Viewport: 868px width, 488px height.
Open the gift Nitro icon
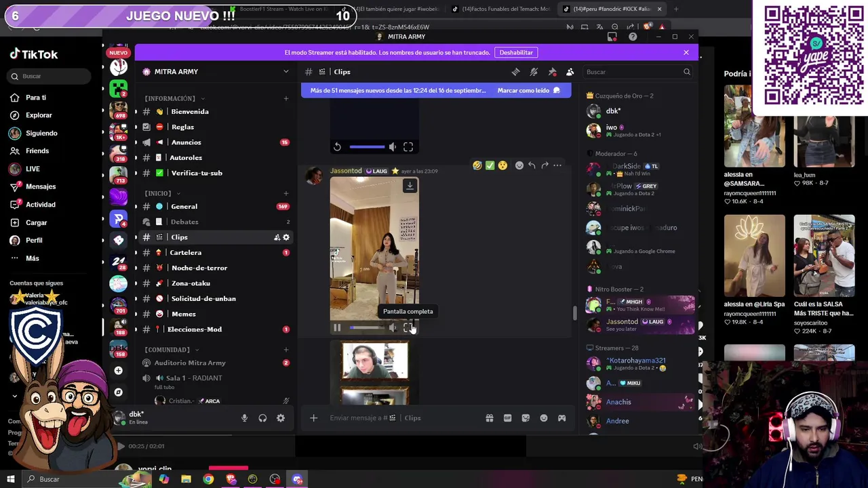pyautogui.click(x=490, y=418)
